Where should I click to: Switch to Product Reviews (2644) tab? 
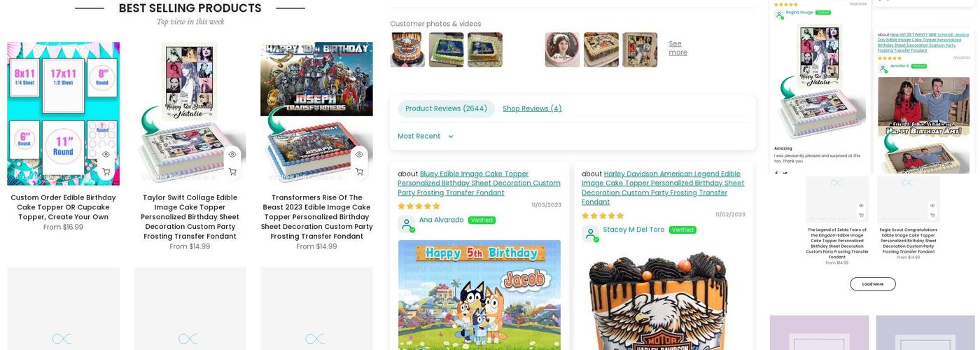click(446, 108)
